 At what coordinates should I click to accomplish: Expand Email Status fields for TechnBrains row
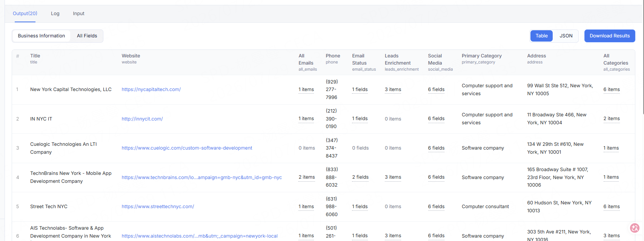click(360, 177)
